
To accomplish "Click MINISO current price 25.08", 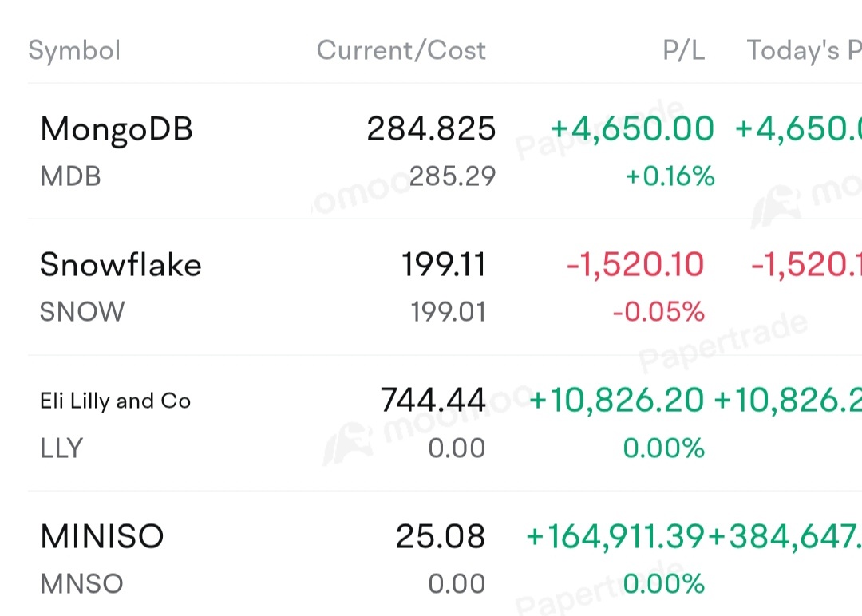I will pyautogui.click(x=441, y=536).
